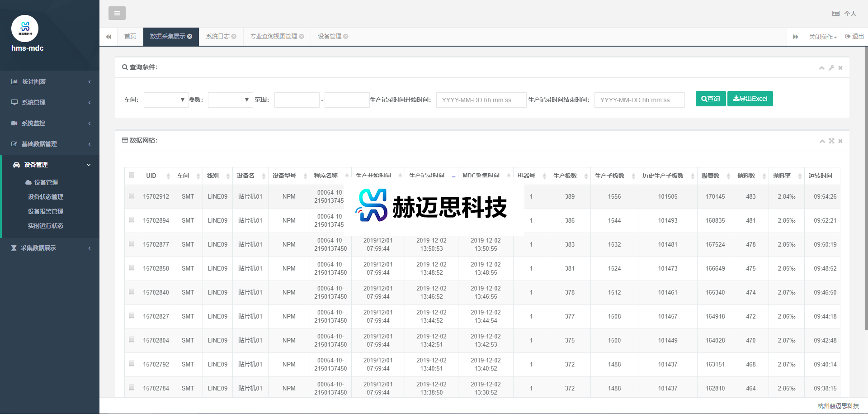This screenshot has height=414, width=868.
Task: Close the 数据网格 panel with x icon
Action: (840, 141)
